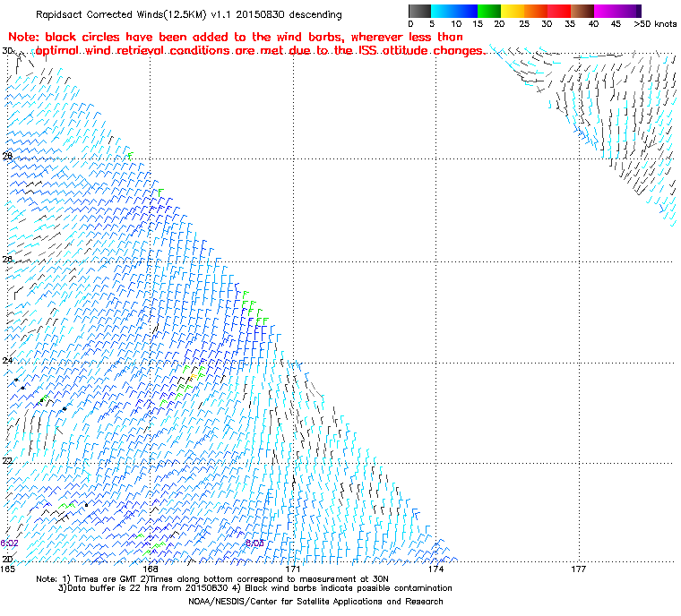Click the green 15-20 knots color swatch

point(489,12)
